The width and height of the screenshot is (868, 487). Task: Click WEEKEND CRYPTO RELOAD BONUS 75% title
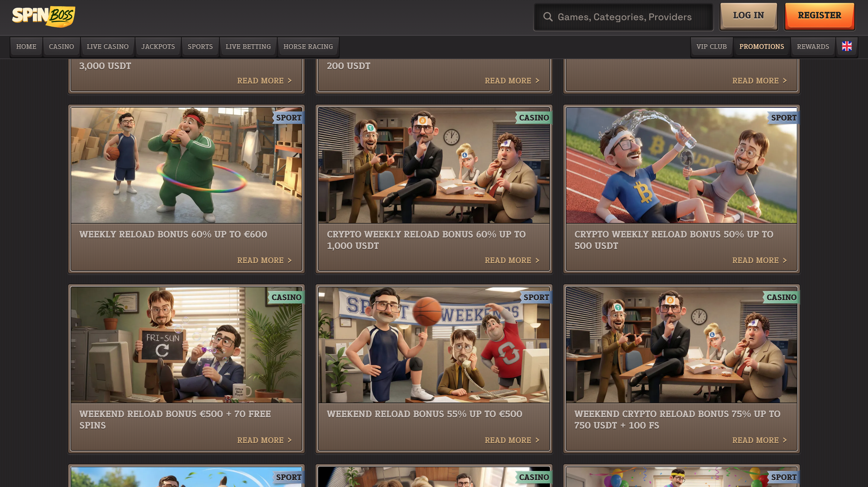[677, 419]
